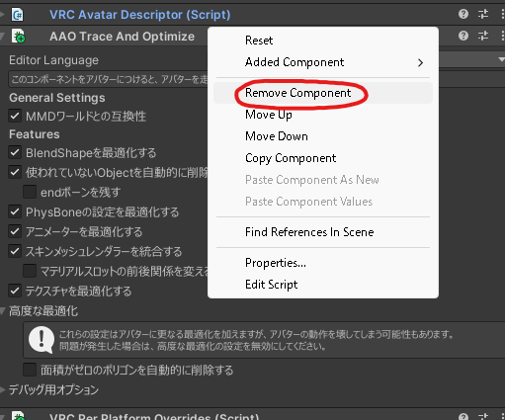Open help for VRC Per Platform Overrides
Screen dimensions: 505x420
[x=463, y=416]
